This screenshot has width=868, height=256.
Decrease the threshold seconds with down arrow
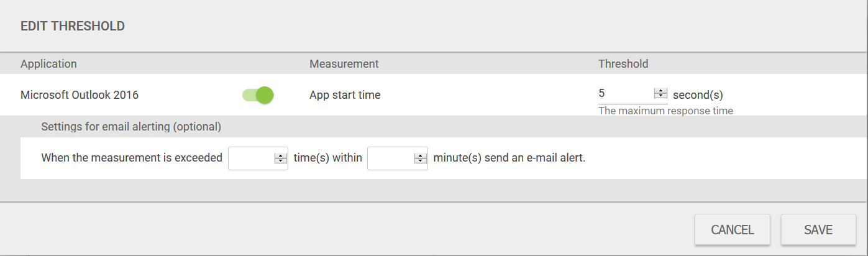[x=660, y=96]
